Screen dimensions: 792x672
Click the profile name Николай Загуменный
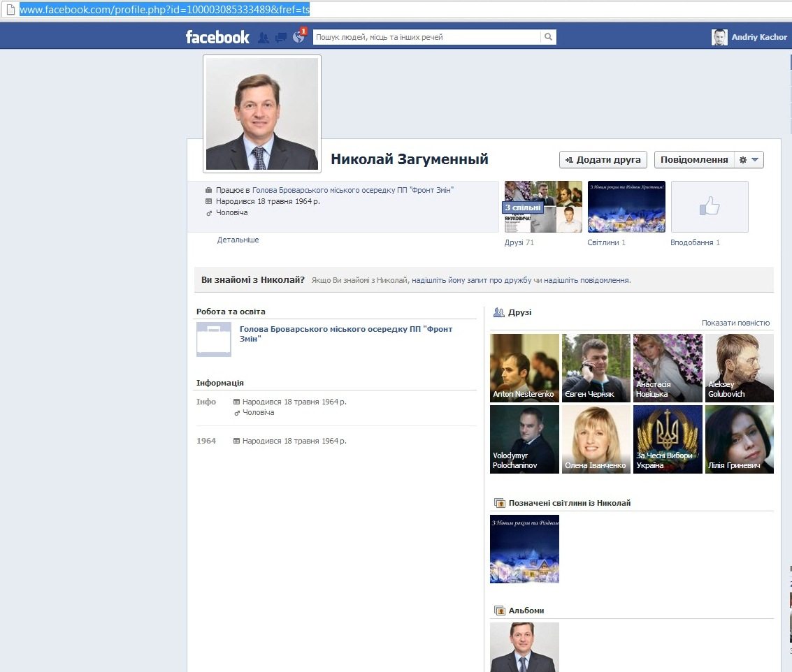click(410, 159)
